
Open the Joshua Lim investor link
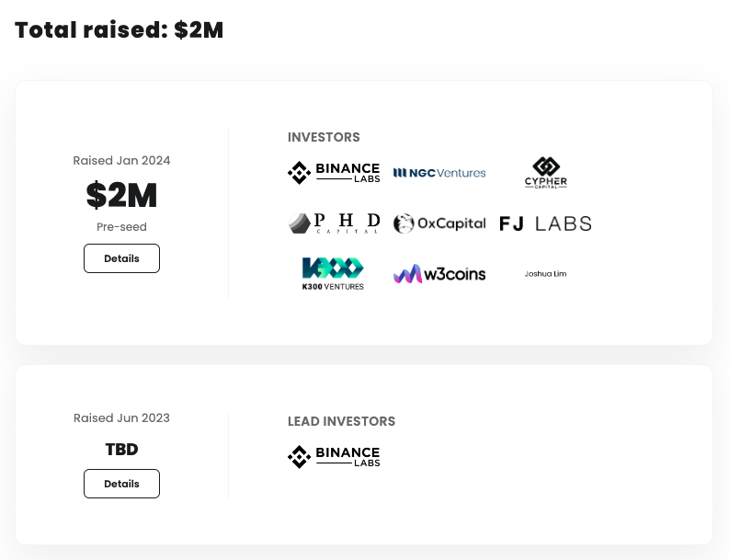click(545, 274)
